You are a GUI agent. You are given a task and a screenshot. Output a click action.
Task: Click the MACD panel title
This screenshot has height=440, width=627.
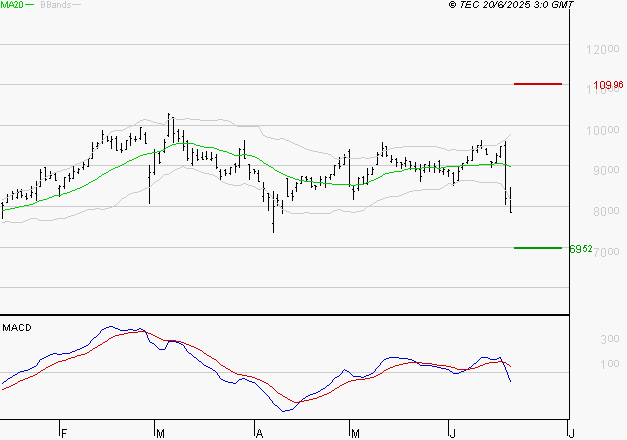click(x=16, y=327)
